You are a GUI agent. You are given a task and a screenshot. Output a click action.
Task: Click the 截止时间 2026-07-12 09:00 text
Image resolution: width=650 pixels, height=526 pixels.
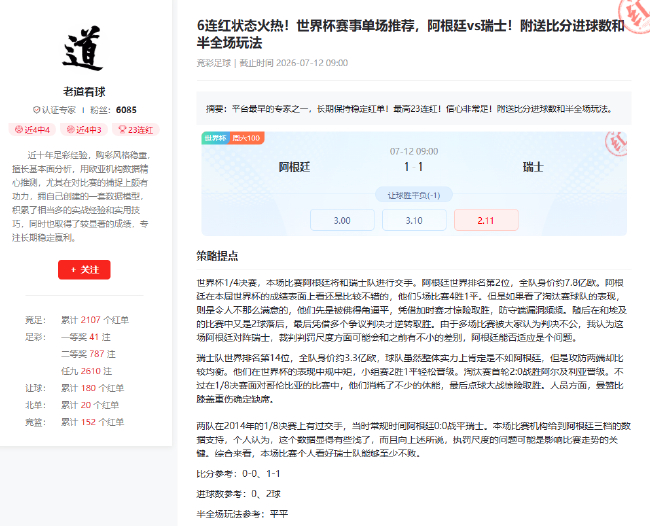294,63
